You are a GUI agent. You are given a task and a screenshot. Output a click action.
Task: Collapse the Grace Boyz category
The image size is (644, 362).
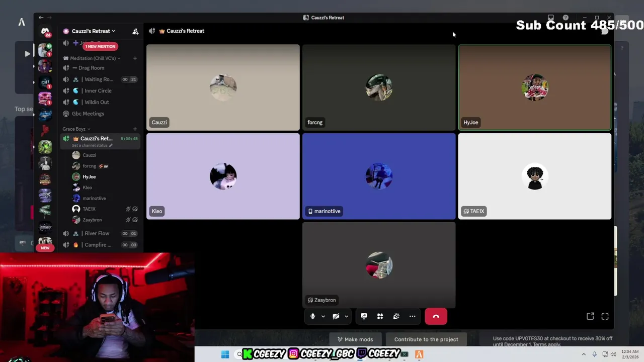(76, 129)
